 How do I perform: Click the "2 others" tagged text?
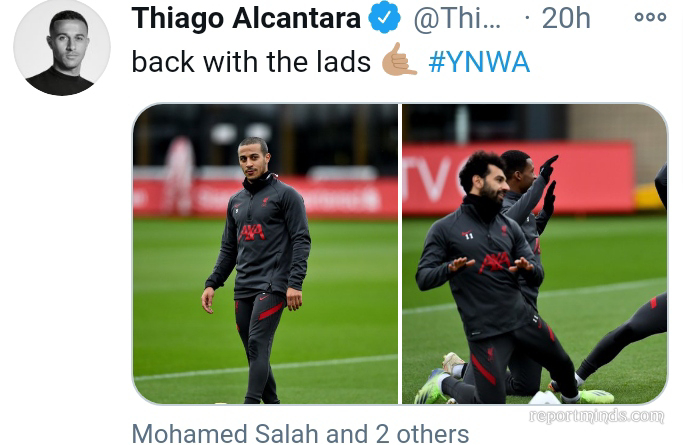tap(422, 434)
